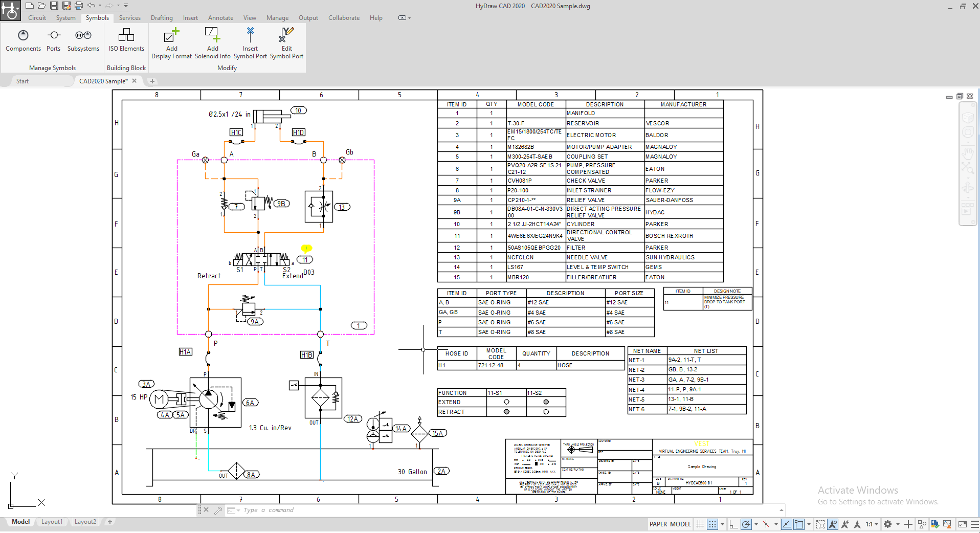Add a new drawing tab with plus
980x533 pixels.
tap(152, 81)
